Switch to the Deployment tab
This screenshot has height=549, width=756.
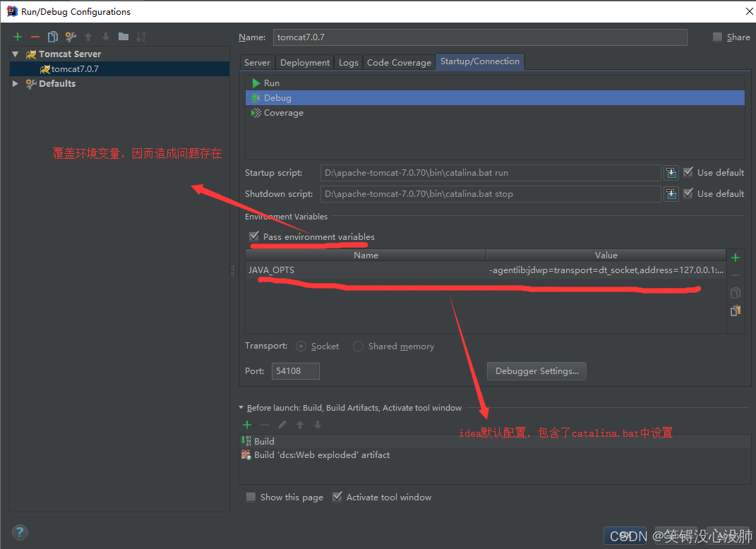click(x=305, y=63)
